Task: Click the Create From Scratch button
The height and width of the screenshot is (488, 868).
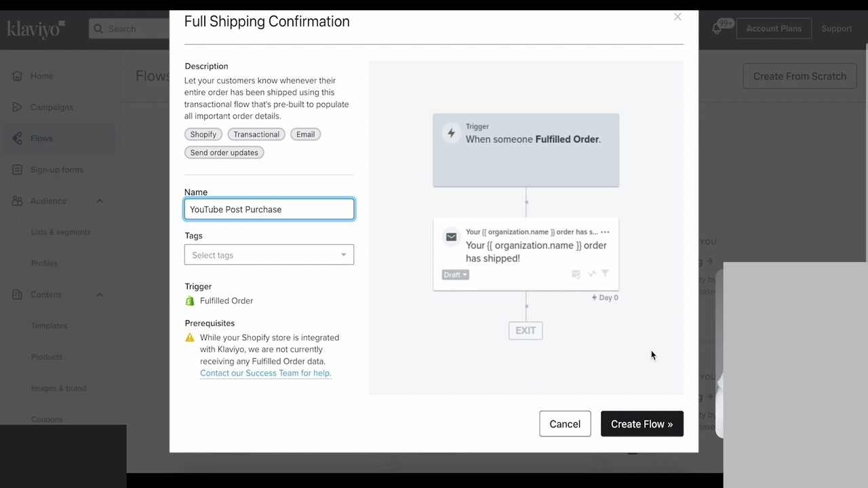Action: tap(800, 76)
